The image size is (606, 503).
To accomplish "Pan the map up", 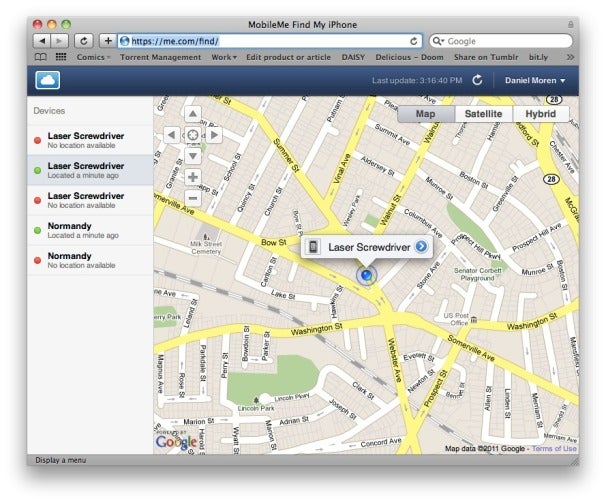I will [x=193, y=114].
